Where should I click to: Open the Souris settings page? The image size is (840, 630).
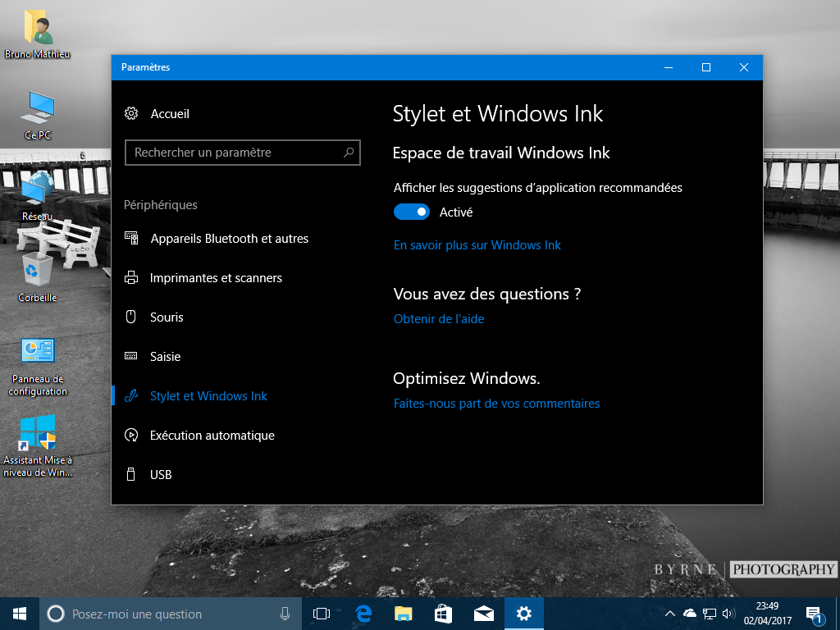click(x=167, y=317)
